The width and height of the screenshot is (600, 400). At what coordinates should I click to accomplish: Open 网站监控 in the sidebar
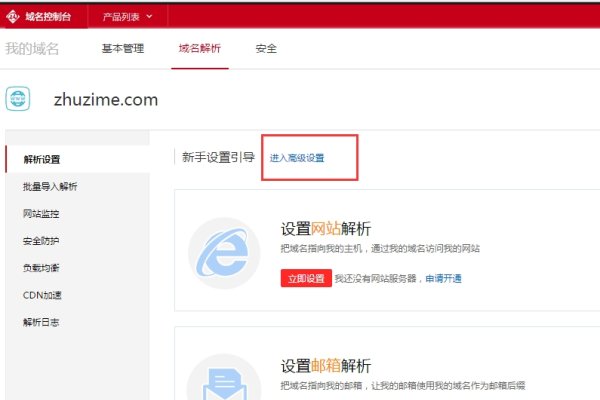(41, 214)
